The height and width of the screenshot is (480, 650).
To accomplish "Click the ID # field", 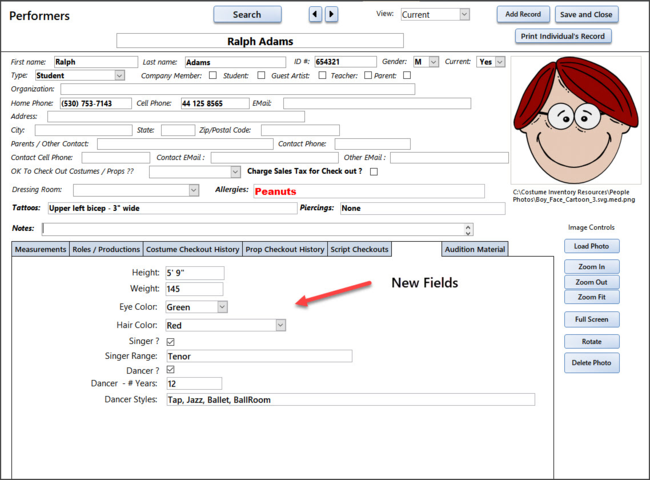I will pos(345,62).
